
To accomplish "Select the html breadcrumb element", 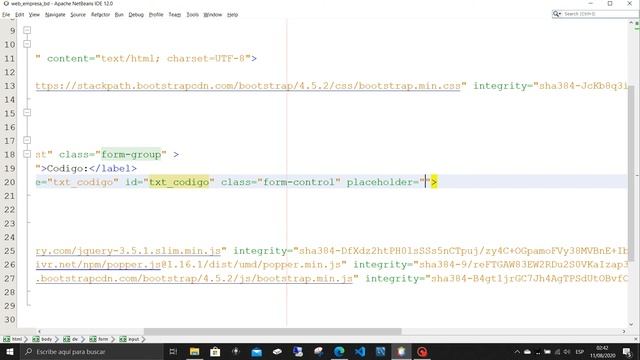I will pos(13,339).
